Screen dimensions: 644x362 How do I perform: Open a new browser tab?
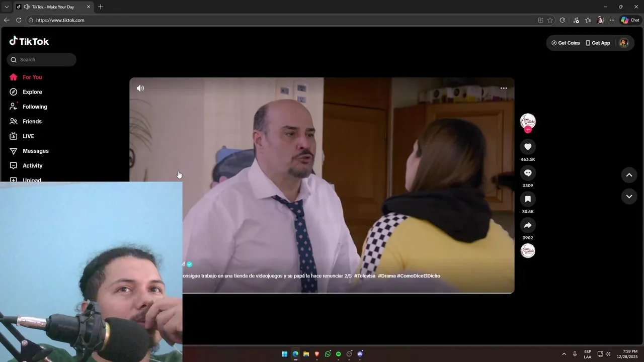(101, 7)
